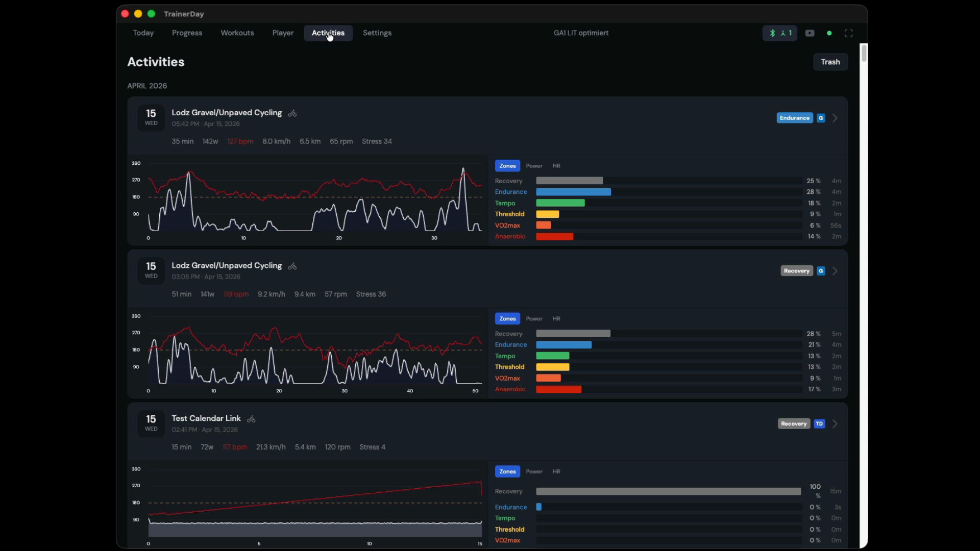Select the HR tab in the first zones panel

point(556,165)
